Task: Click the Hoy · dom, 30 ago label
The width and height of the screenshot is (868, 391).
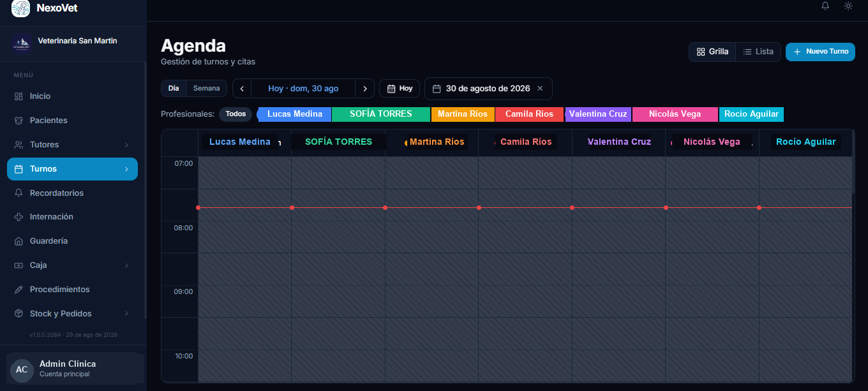Action: 303,89
